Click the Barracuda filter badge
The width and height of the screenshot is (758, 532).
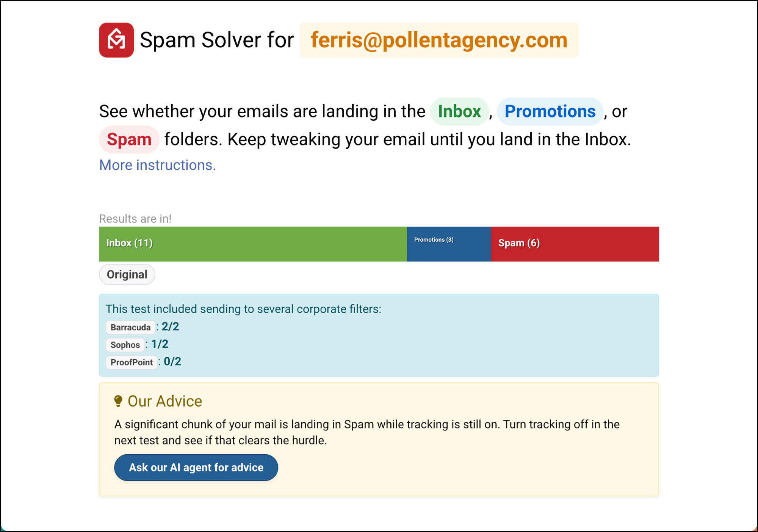pyautogui.click(x=130, y=327)
